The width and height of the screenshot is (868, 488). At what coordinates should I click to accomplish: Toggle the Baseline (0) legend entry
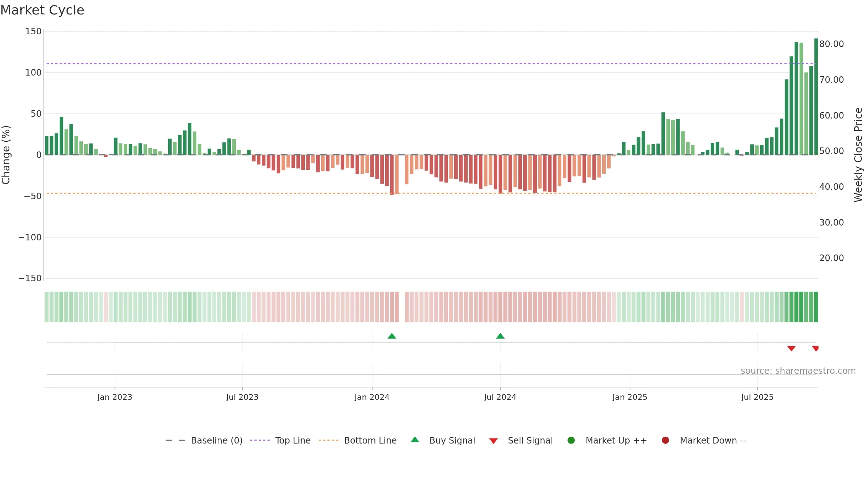click(x=204, y=440)
